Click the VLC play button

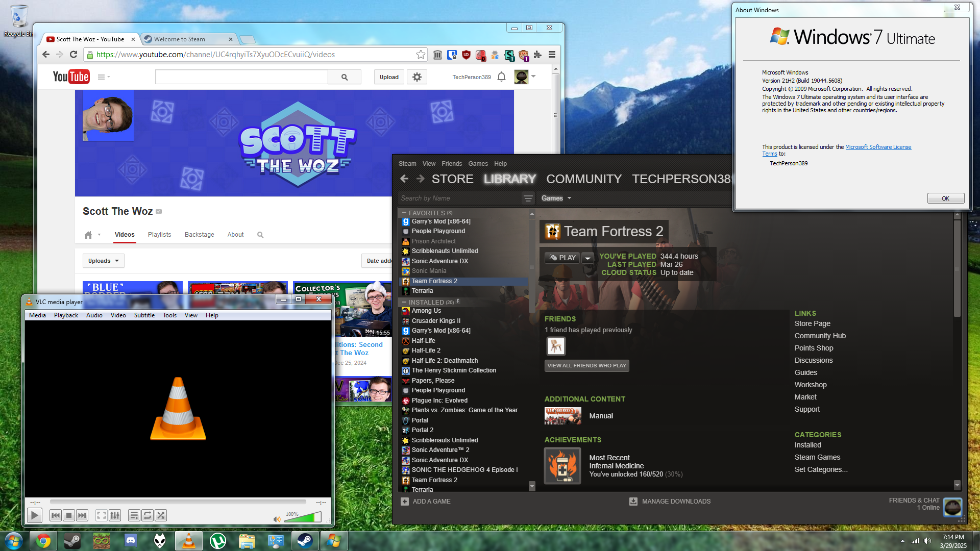coord(34,515)
